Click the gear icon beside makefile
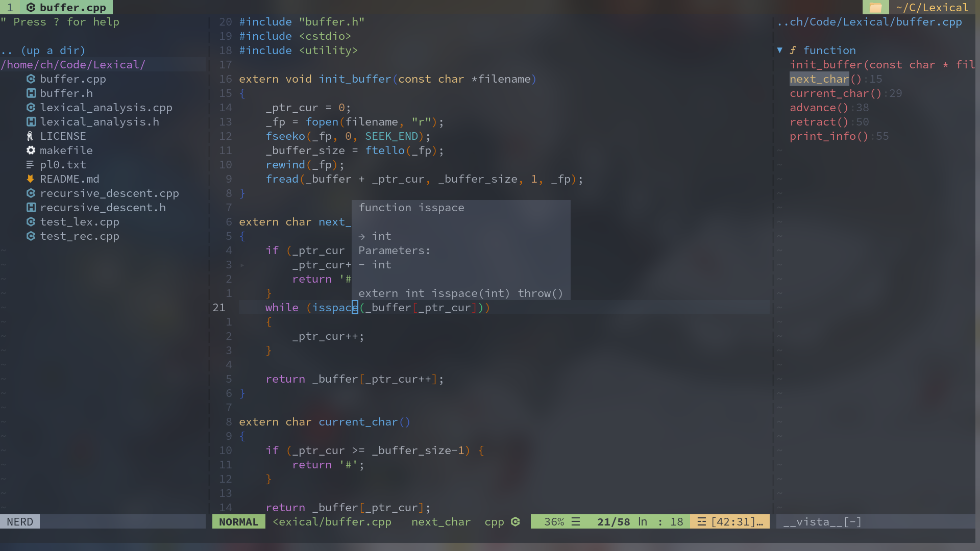 tap(31, 151)
